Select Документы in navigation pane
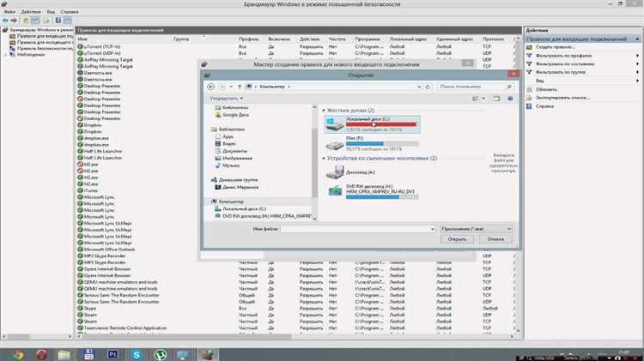The image size is (644, 361). (234, 151)
